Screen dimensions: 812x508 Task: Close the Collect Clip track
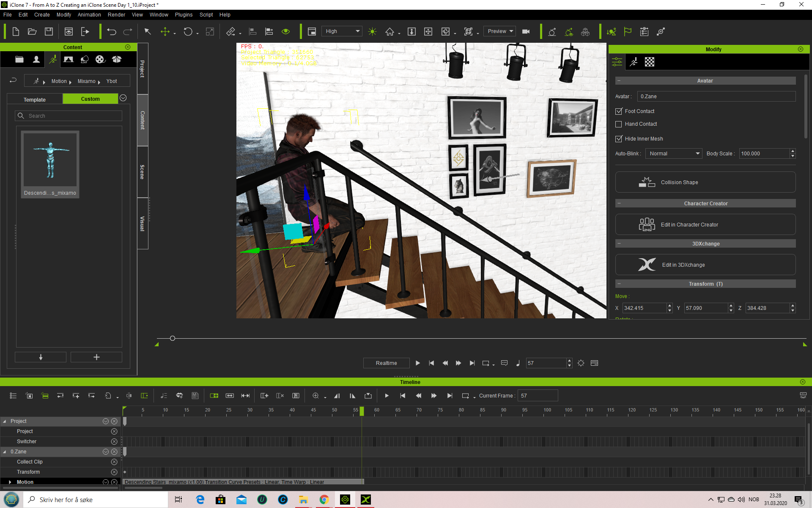pos(114,462)
